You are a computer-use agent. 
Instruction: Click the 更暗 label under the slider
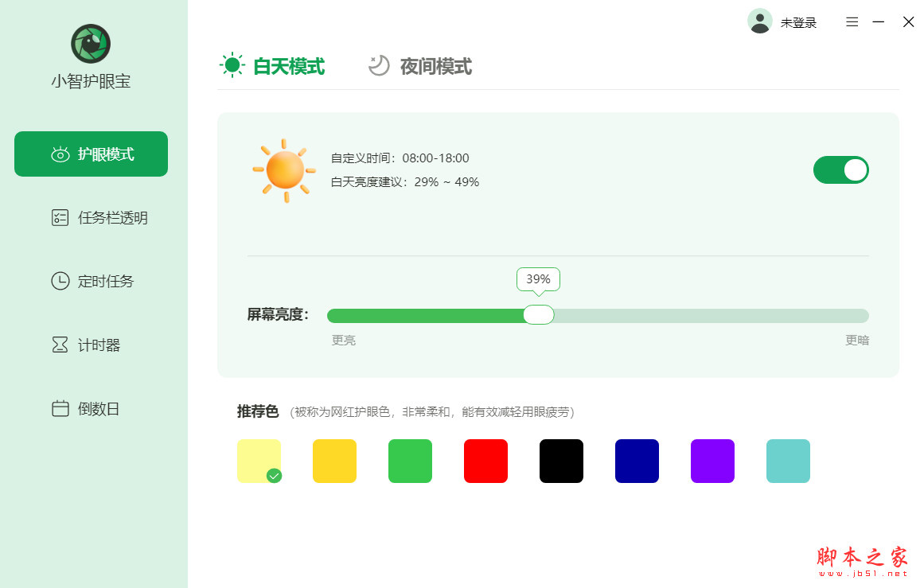click(x=857, y=340)
